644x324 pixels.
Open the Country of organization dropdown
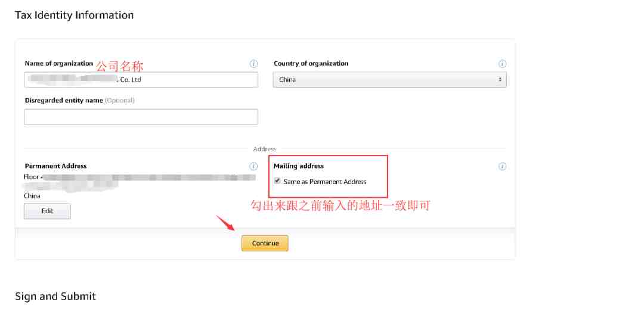pos(389,80)
